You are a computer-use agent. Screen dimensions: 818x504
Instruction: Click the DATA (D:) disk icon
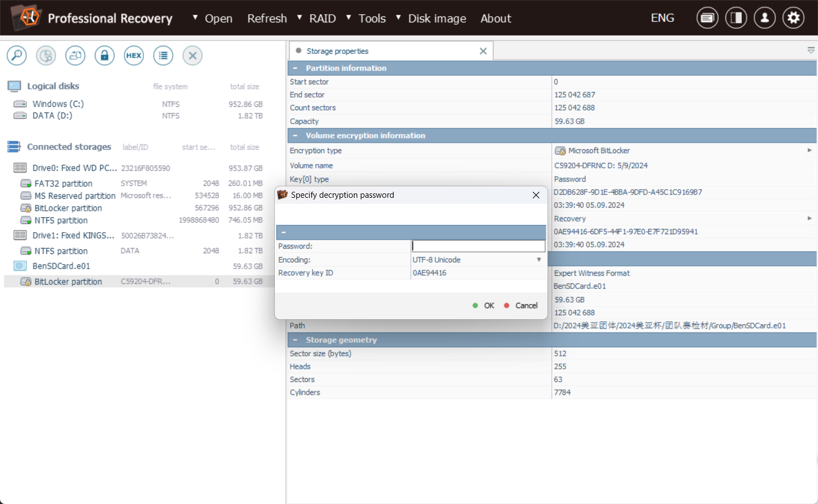[20, 116]
